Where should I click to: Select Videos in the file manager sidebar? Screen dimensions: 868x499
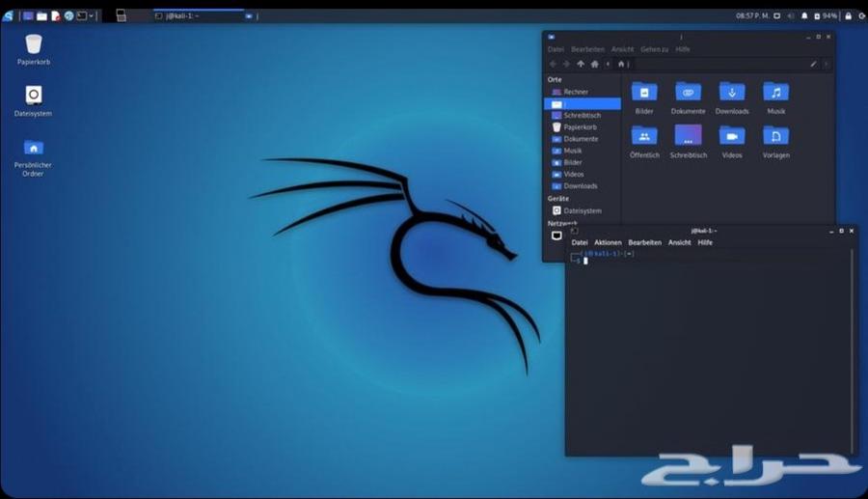pyautogui.click(x=583, y=174)
